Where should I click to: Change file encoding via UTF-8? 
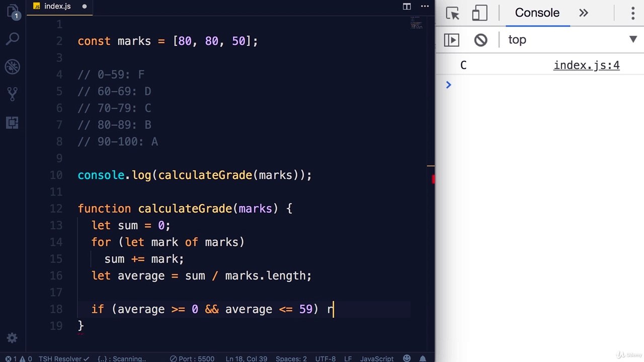click(x=325, y=358)
